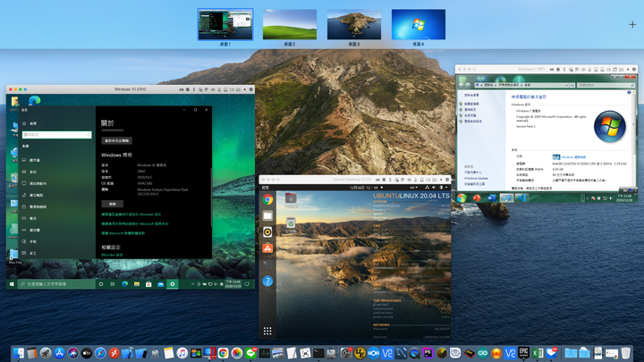This screenshot has height=362, width=644.
Task: Switch to Desktop 2 thumbnail
Action: 290,25
